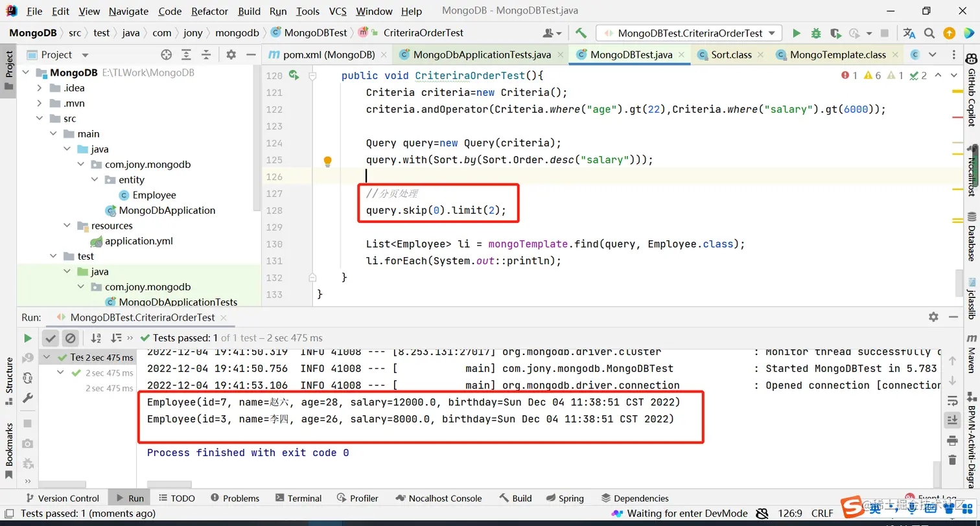Open the Database tool window
This screenshot has height=526, width=980.
coord(972,238)
